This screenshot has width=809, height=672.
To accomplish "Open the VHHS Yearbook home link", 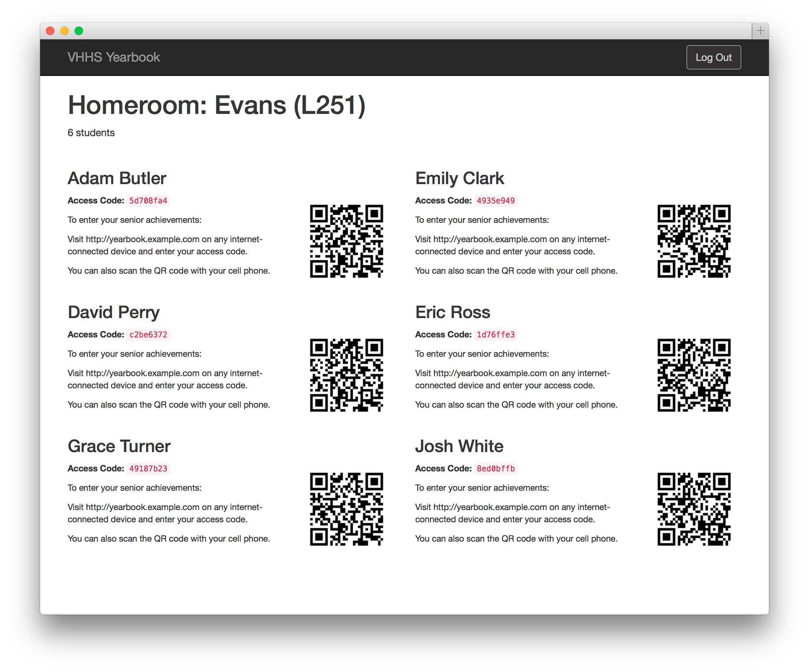I will click(114, 57).
